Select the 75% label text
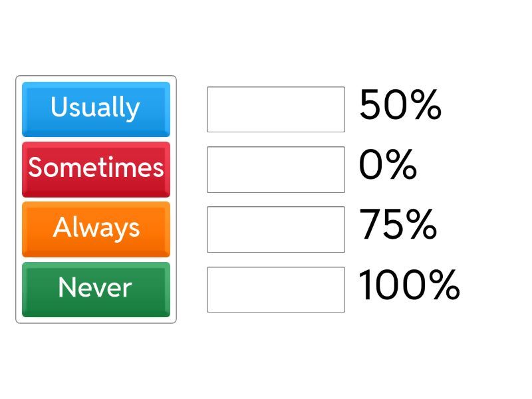Image resolution: width=532 pixels, height=399 pixels. point(398,225)
